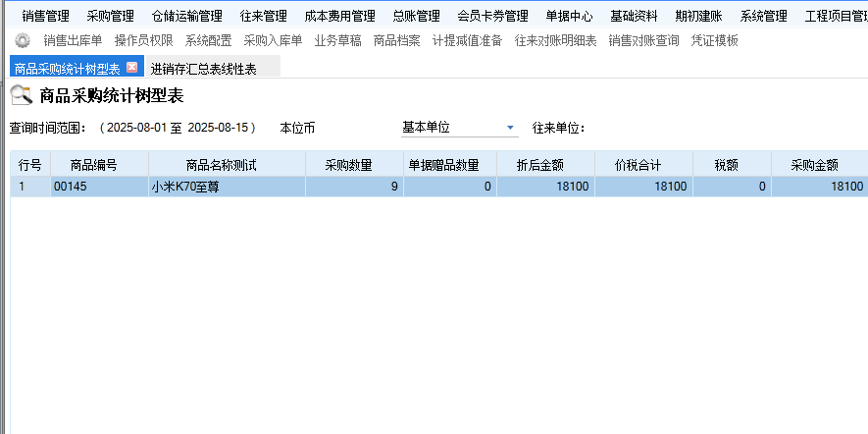This screenshot has height=434, width=868.
Task: Close the 商品采购统计树型表 tab
Action: tap(132, 68)
